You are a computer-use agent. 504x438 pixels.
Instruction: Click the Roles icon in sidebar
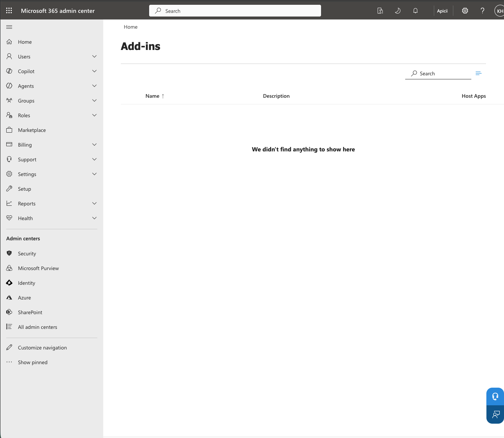pos(9,115)
